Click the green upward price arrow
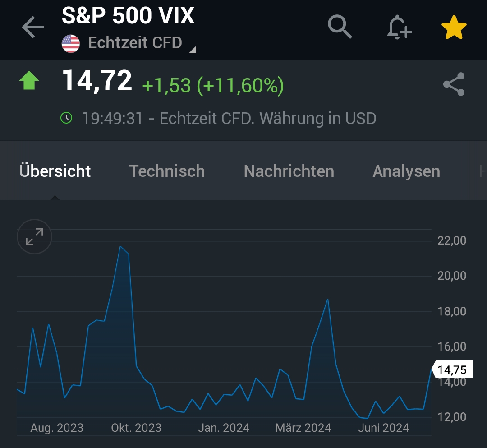Image resolution: width=487 pixels, height=448 pixels. point(29,80)
